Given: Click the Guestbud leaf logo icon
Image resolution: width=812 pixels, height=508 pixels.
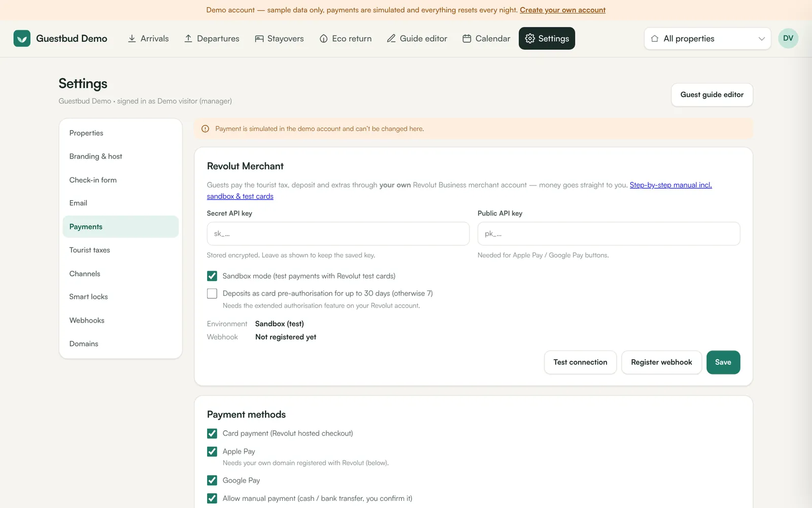Looking at the screenshot, I should [x=22, y=39].
